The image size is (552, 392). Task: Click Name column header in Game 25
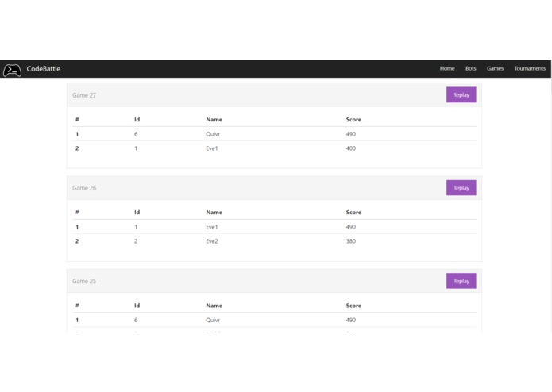pyautogui.click(x=214, y=306)
